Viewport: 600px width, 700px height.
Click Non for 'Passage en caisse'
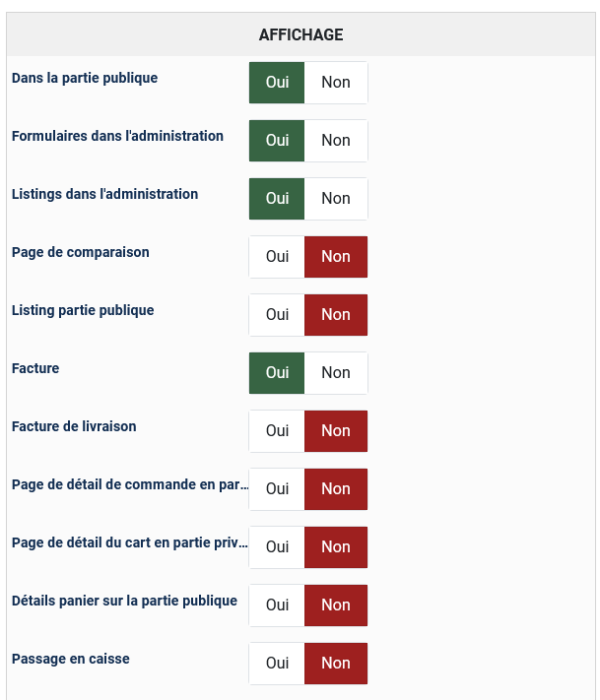click(336, 664)
